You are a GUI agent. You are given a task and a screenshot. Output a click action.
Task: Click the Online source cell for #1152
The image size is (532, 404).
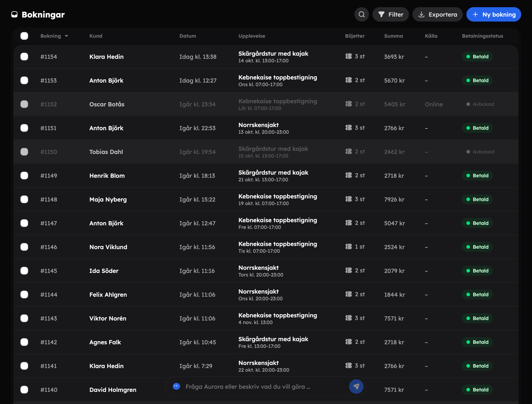[434, 104]
